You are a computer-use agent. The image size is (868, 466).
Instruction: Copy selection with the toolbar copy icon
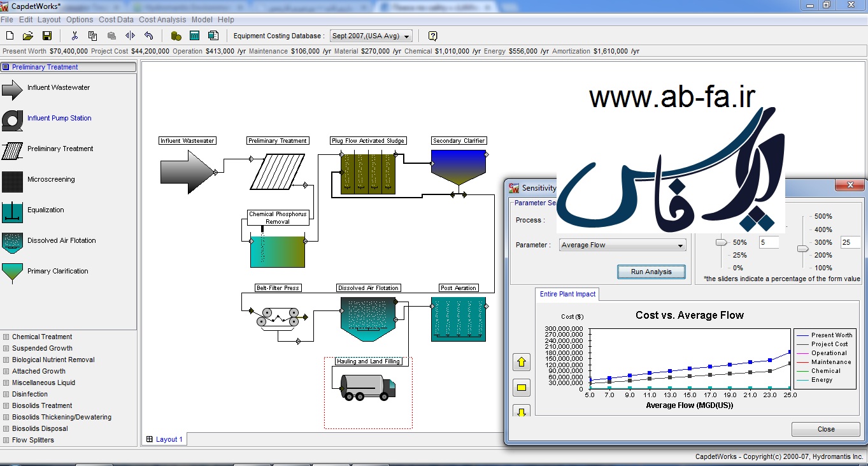[93, 36]
